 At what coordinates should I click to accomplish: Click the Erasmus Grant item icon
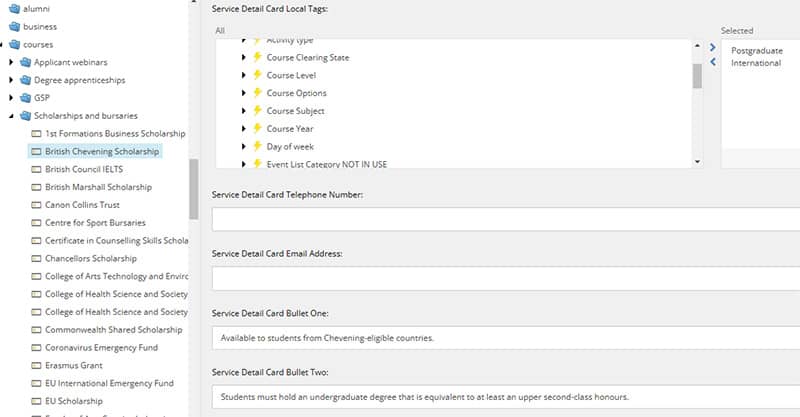tap(36, 365)
